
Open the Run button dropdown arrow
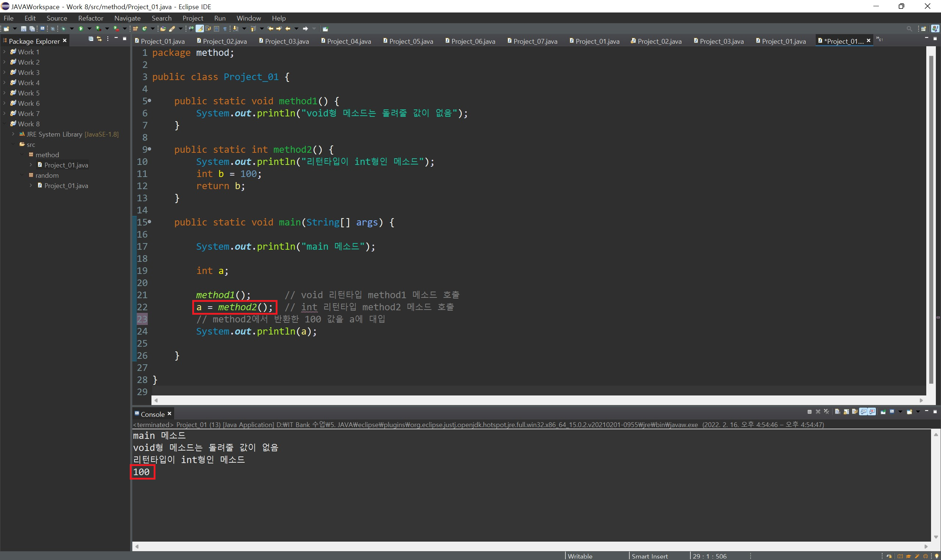[x=89, y=29]
